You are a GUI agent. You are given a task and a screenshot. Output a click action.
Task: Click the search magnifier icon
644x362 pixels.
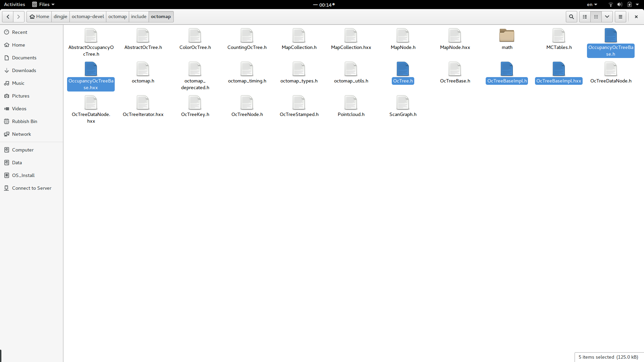click(571, 16)
